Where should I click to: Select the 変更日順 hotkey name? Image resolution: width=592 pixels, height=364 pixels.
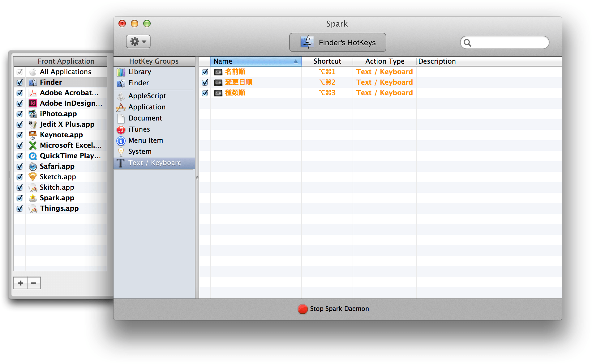pos(239,82)
